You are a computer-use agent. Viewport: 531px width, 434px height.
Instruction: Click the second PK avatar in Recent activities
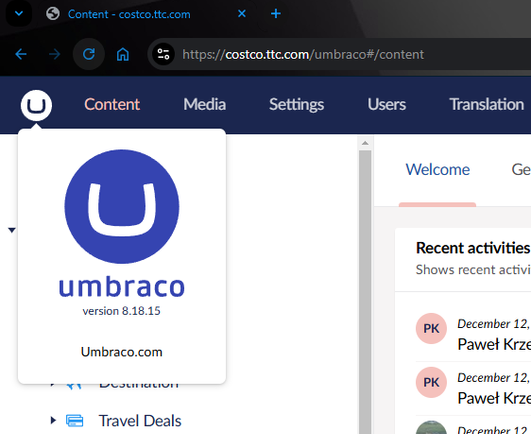point(431,382)
